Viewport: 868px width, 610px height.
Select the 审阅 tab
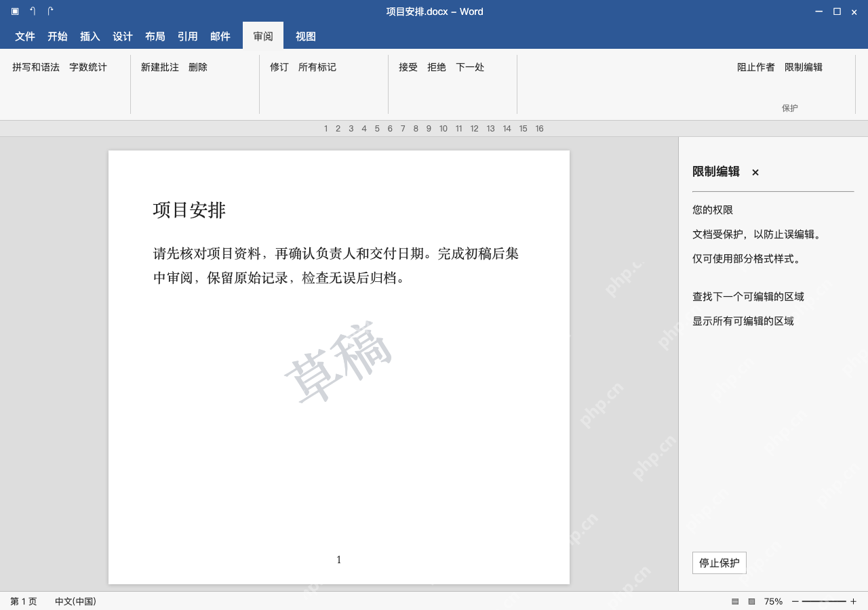pyautogui.click(x=263, y=37)
